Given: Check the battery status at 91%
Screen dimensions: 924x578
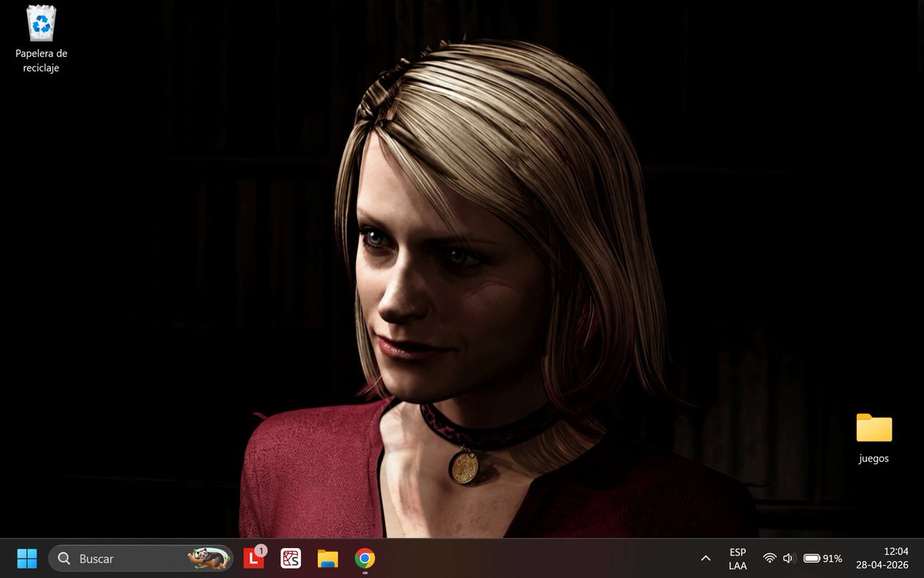Looking at the screenshot, I should 822,559.
